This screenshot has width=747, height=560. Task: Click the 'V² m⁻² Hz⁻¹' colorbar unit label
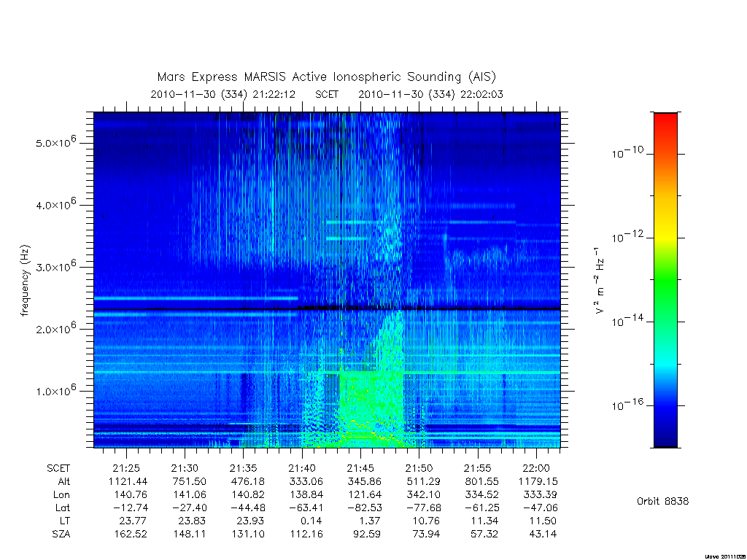tap(599, 281)
